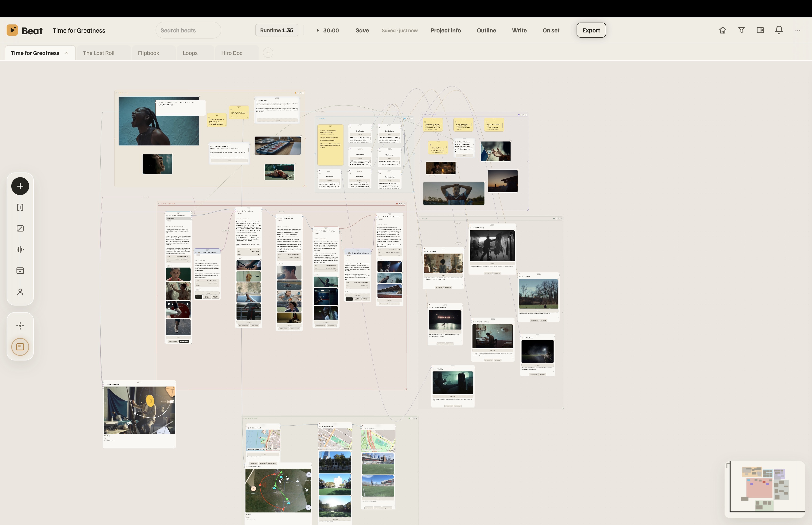The height and width of the screenshot is (525, 812).
Task: Open Project info
Action: pyautogui.click(x=446, y=30)
